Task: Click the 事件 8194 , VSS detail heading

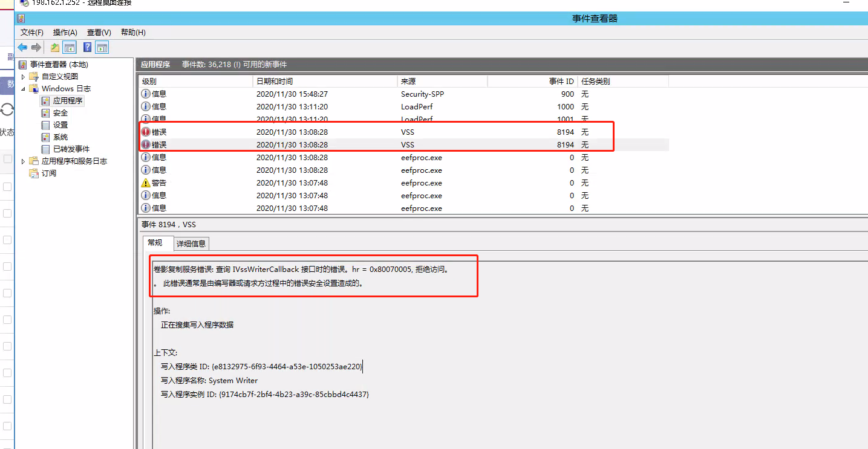Action: (169, 225)
